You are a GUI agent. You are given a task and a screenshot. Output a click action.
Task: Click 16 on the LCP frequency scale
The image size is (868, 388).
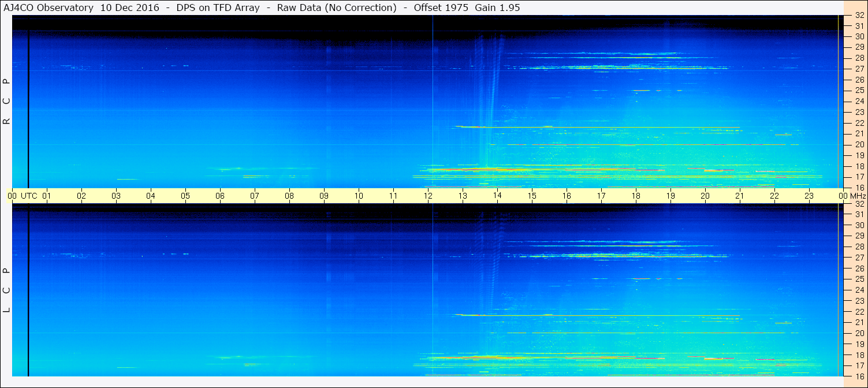(859, 376)
